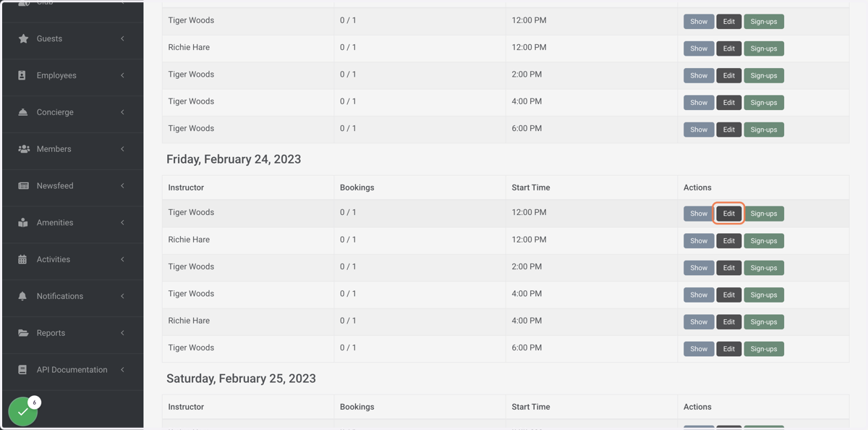
Task: Expand the Guests menu chevron
Action: 122,38
